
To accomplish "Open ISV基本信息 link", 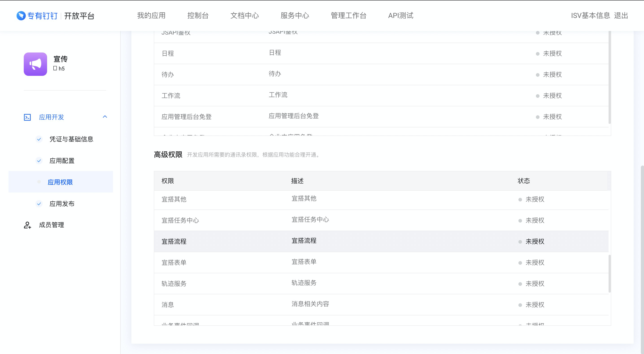I will [590, 15].
